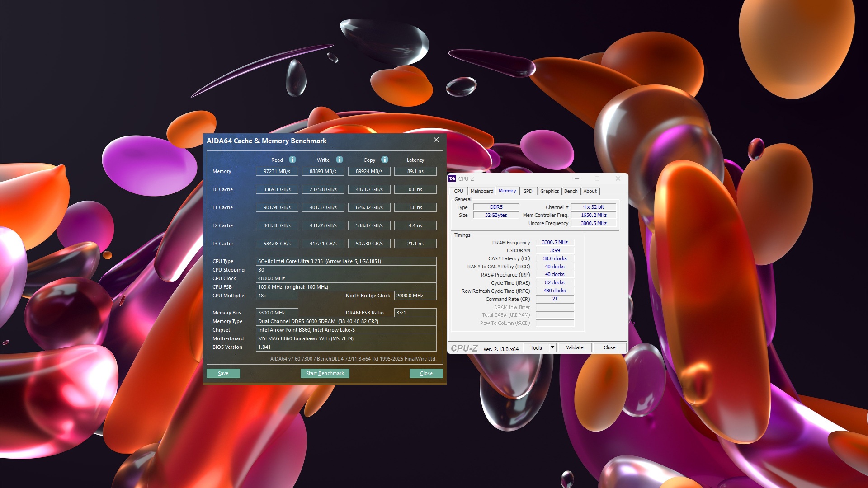Click the DRAM Frequency value 3300.7 MHz
Screen dimensions: 868x488
coord(555,242)
